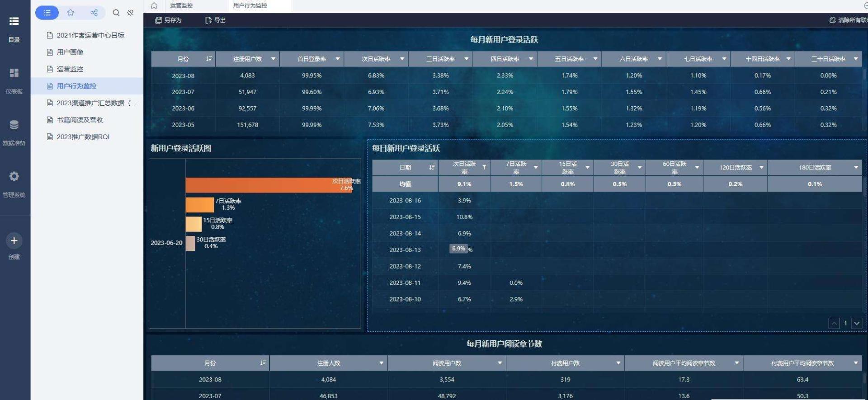This screenshot has height=400, width=868.
Task: Toggle sort on 日期 column header
Action: point(431,168)
